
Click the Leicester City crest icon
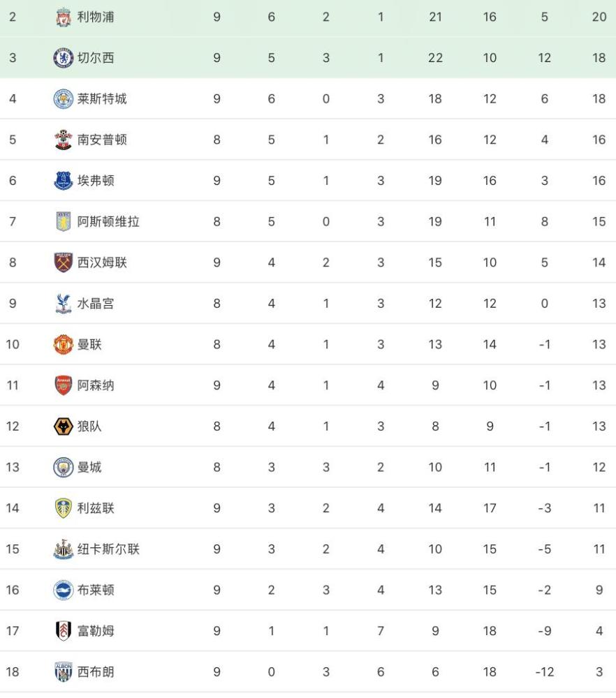pyautogui.click(x=63, y=98)
